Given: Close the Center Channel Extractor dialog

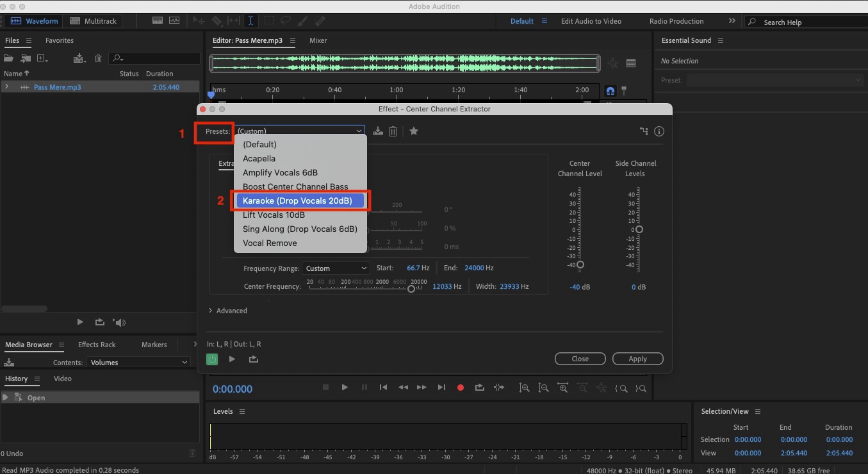Looking at the screenshot, I should coord(580,359).
